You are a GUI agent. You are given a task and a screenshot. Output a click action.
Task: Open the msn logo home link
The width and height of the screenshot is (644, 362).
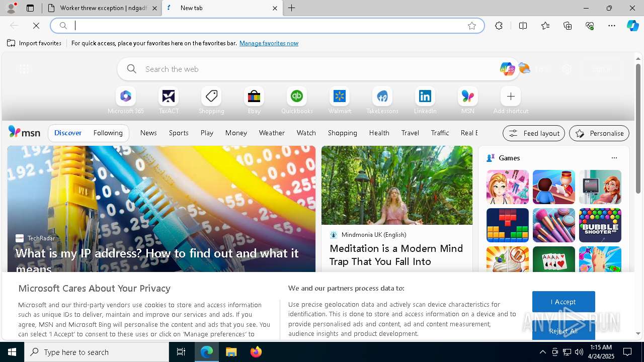point(24,132)
